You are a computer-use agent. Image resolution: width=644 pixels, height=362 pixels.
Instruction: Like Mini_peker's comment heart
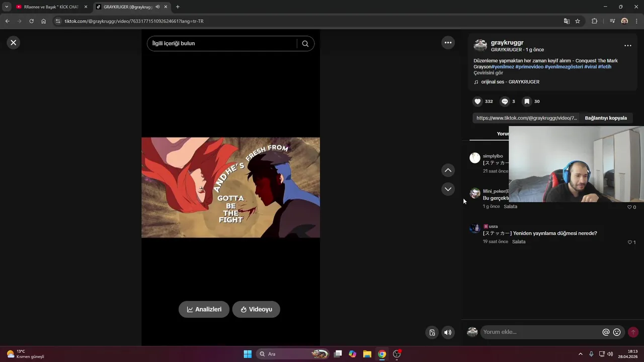pos(629,207)
